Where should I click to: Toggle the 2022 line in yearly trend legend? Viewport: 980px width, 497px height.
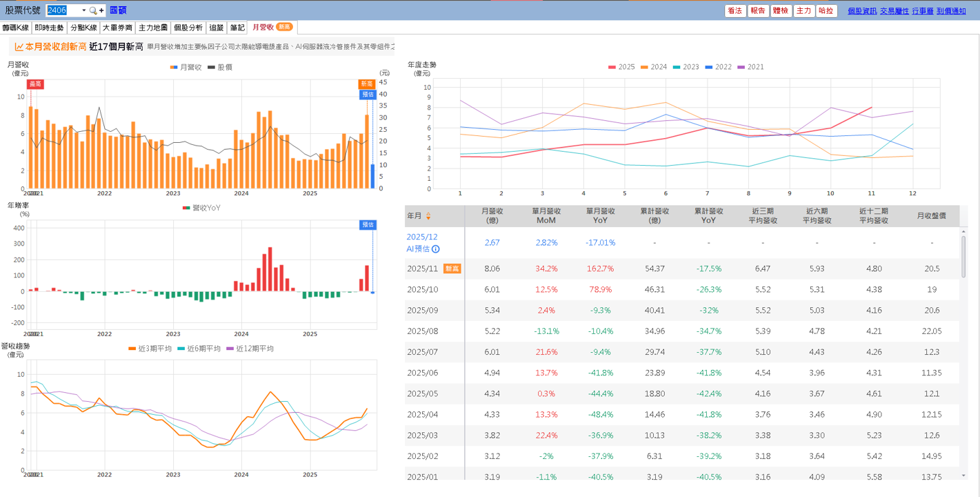(x=719, y=67)
